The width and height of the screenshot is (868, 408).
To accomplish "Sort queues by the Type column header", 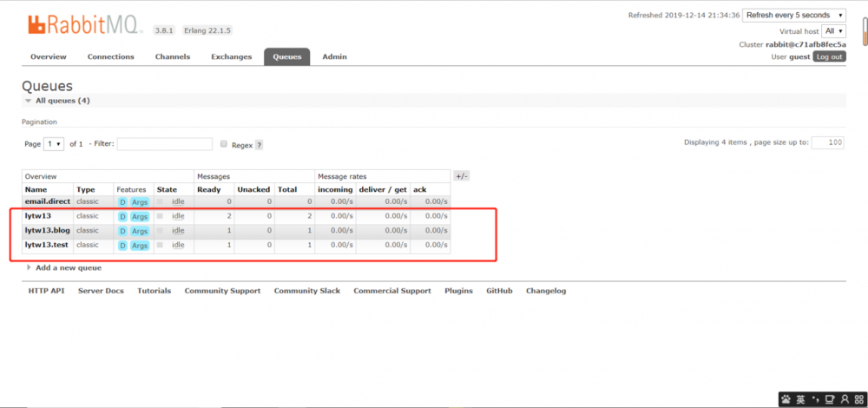I will click(x=85, y=189).
